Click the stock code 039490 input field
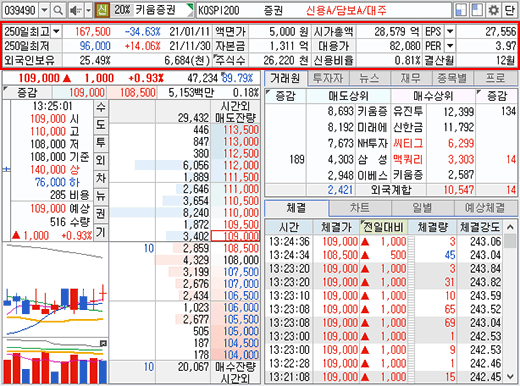Image resolution: width=520 pixels, height=386 pixels. point(21,10)
